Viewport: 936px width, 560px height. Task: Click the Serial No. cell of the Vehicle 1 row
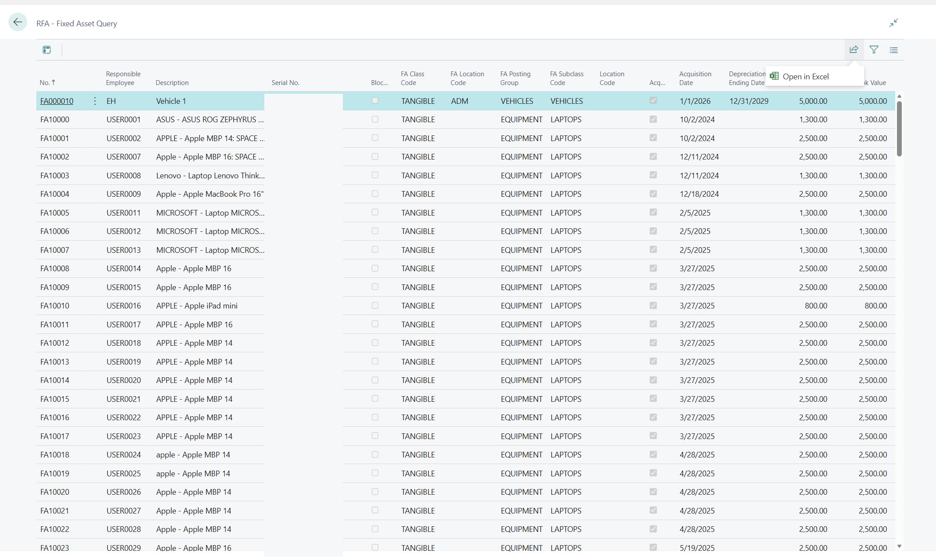[x=303, y=100]
